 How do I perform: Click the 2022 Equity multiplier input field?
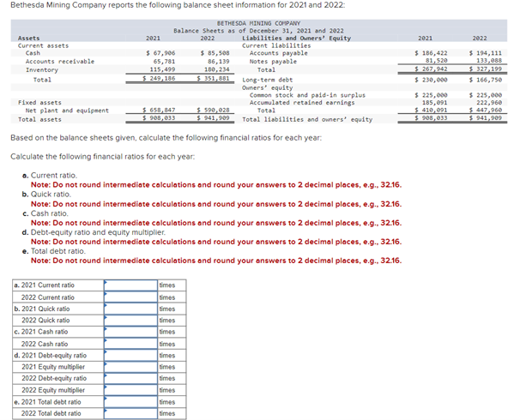point(130,390)
